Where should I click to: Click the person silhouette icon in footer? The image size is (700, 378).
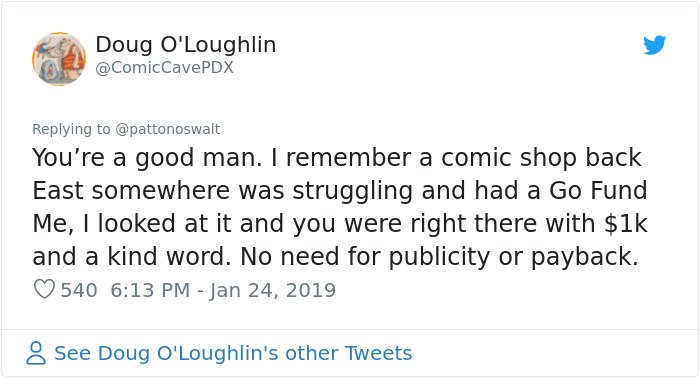(36, 353)
